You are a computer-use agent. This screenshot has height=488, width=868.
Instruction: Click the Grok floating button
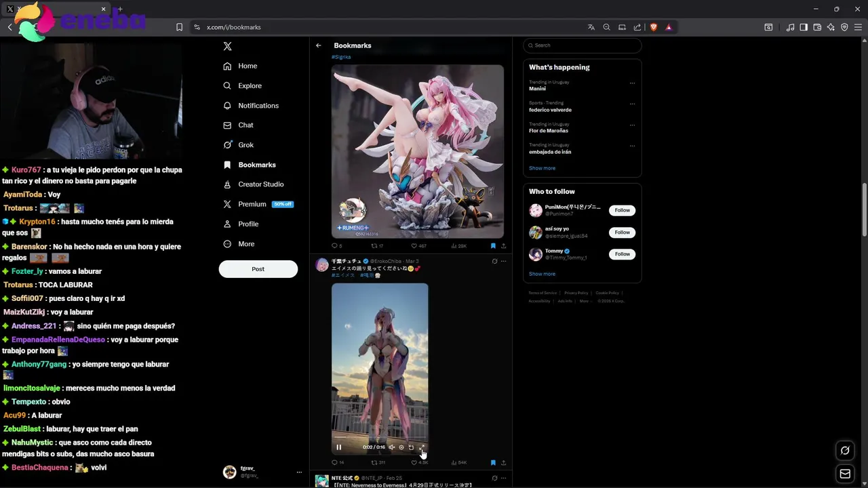coord(845,450)
